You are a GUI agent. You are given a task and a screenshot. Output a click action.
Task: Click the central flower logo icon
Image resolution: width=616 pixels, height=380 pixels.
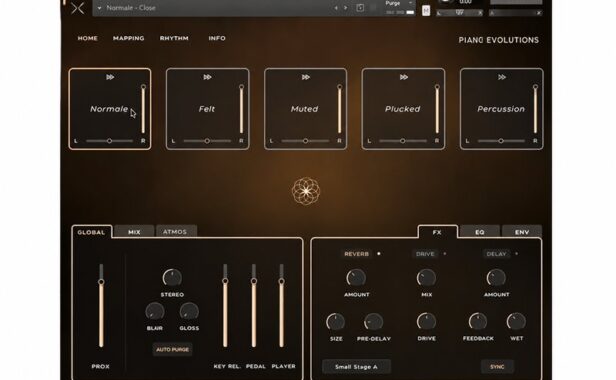pyautogui.click(x=306, y=191)
